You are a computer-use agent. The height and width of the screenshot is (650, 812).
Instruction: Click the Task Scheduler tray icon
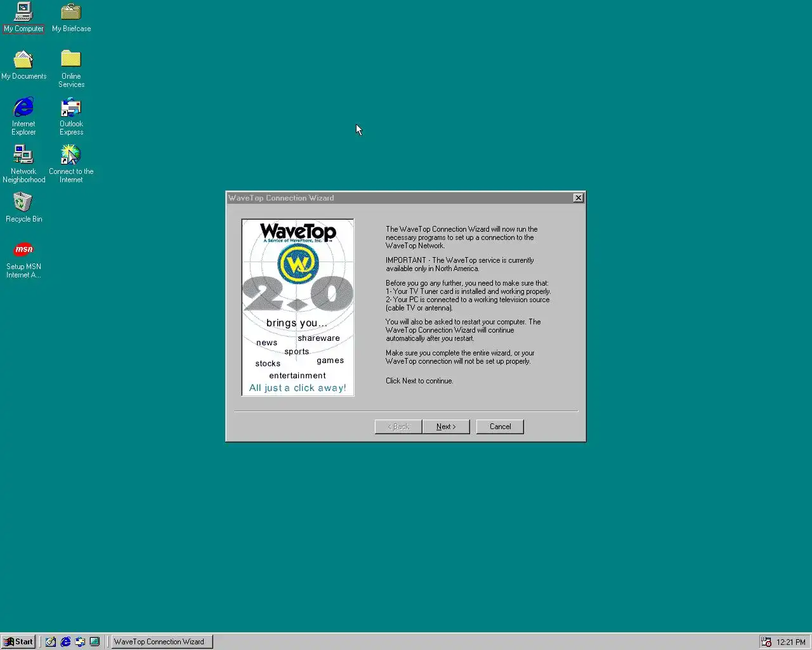click(x=766, y=642)
